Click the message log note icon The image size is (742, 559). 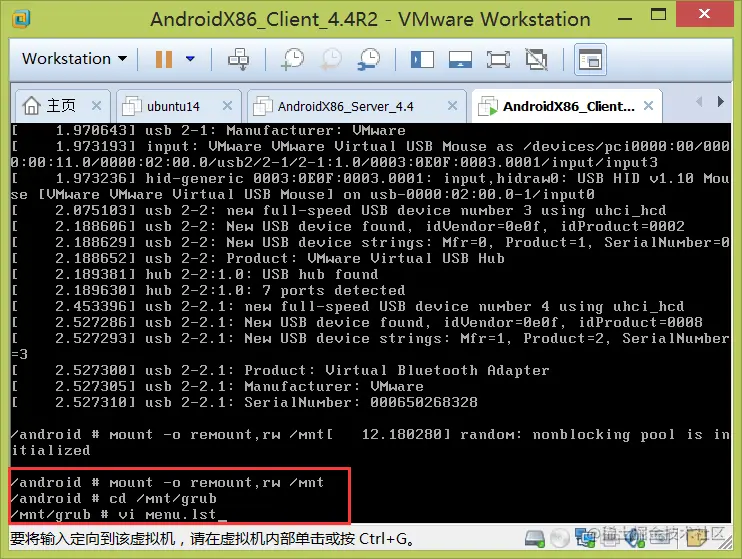(x=696, y=538)
